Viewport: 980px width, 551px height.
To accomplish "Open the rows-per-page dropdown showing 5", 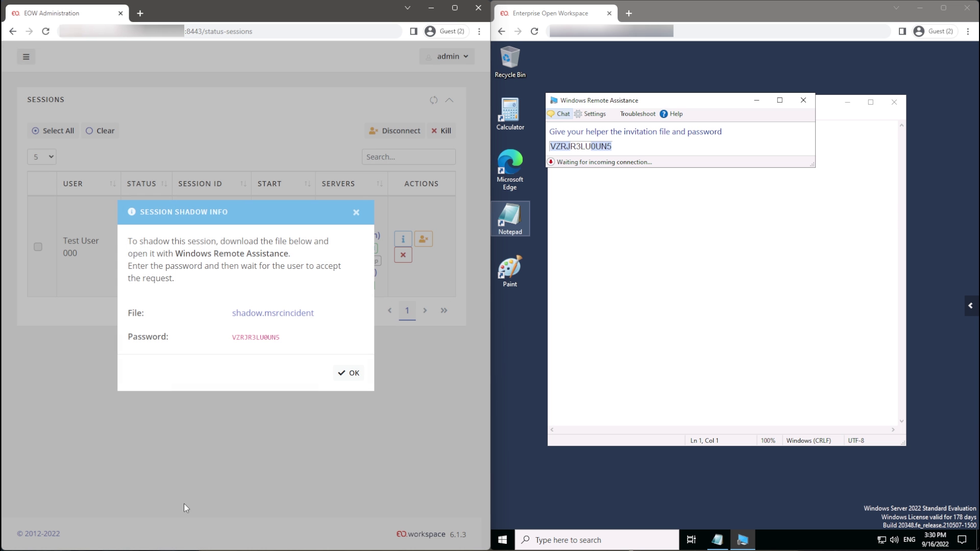I will 41,157.
